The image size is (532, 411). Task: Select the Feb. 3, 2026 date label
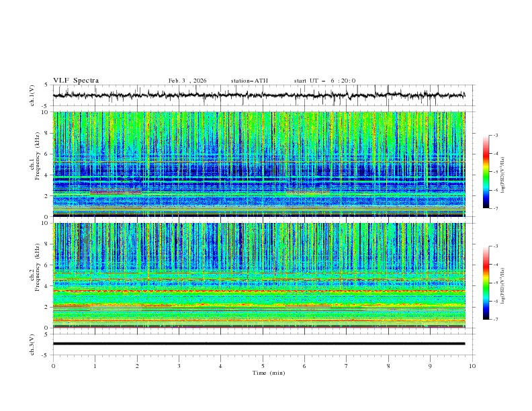point(187,81)
